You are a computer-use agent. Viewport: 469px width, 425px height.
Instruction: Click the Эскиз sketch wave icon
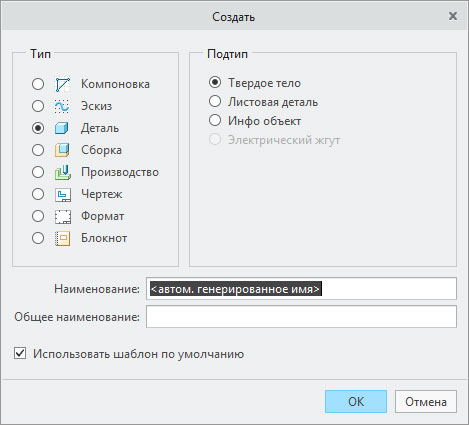pos(63,106)
